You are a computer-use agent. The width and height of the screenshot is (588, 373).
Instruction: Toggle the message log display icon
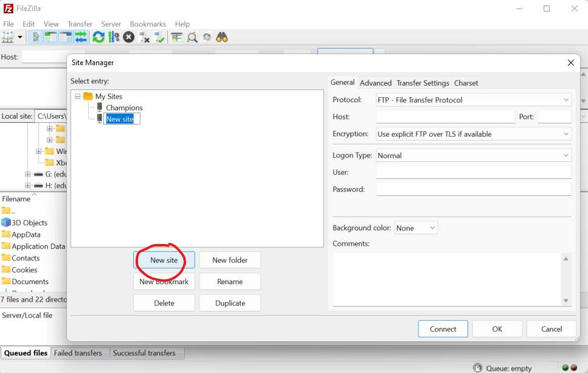point(36,37)
